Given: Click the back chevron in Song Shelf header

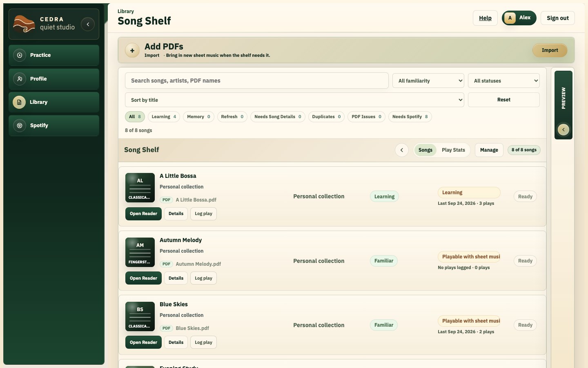Looking at the screenshot, I should (x=402, y=150).
